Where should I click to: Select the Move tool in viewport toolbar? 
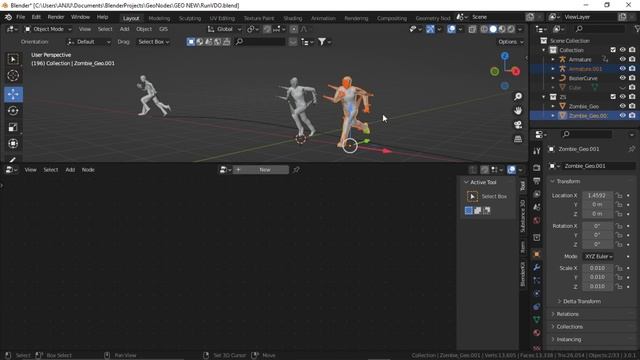[13, 94]
